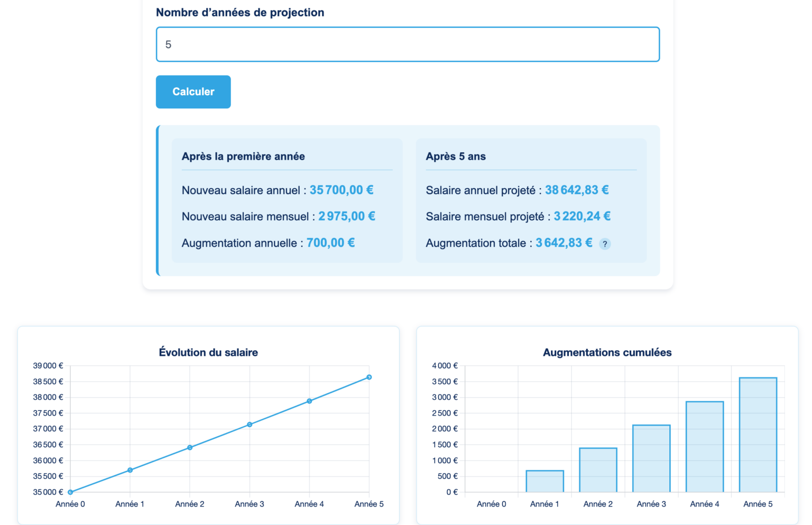The height and width of the screenshot is (525, 812).
Task: Select the Après la première année card heading
Action: 243,156
